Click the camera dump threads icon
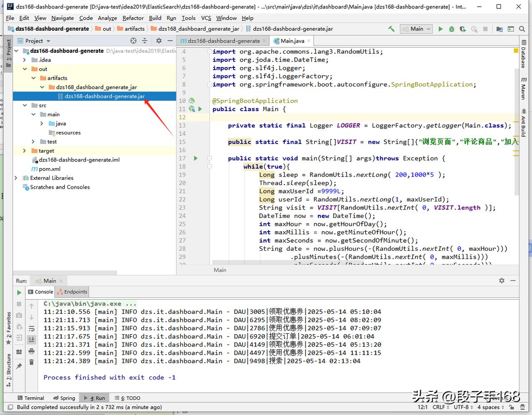The width and height of the screenshot is (532, 415). (19, 315)
